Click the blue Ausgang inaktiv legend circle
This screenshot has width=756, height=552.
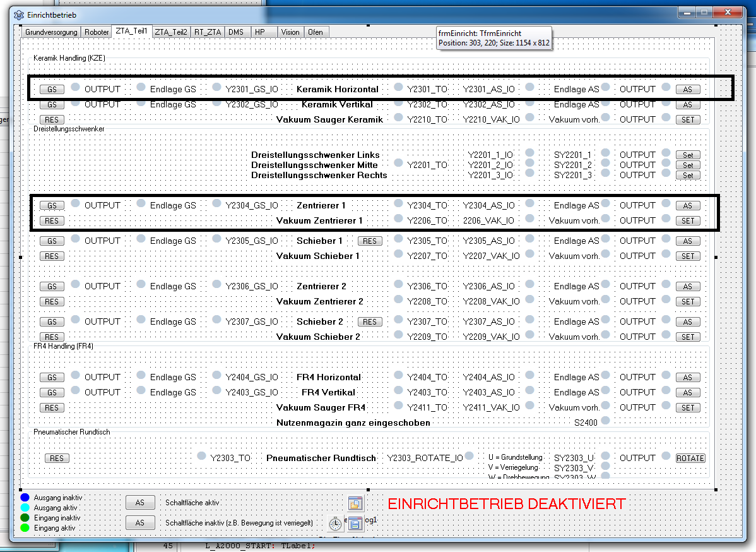(25, 498)
